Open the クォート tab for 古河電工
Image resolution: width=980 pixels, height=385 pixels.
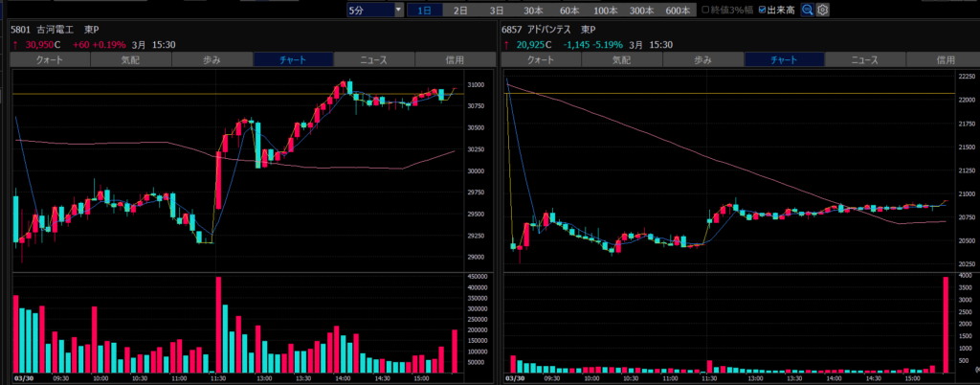tap(50, 59)
